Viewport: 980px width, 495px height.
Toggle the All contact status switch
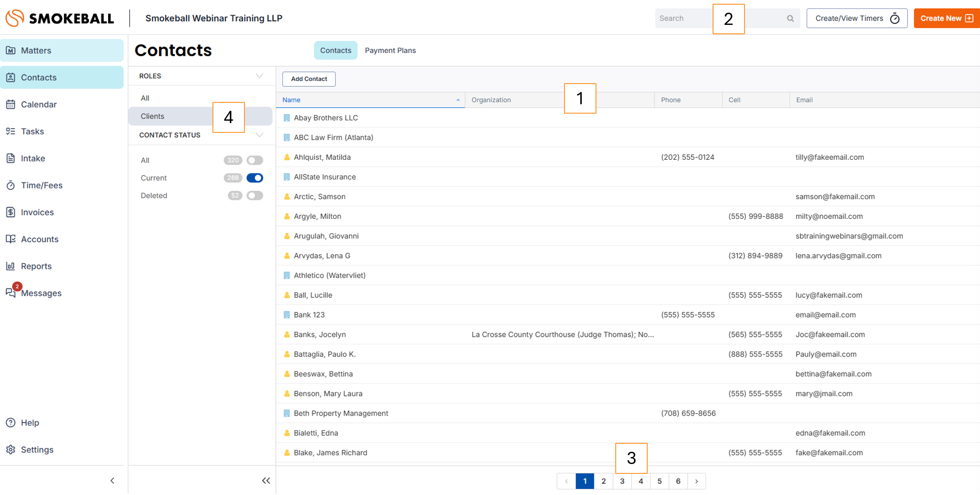(255, 160)
